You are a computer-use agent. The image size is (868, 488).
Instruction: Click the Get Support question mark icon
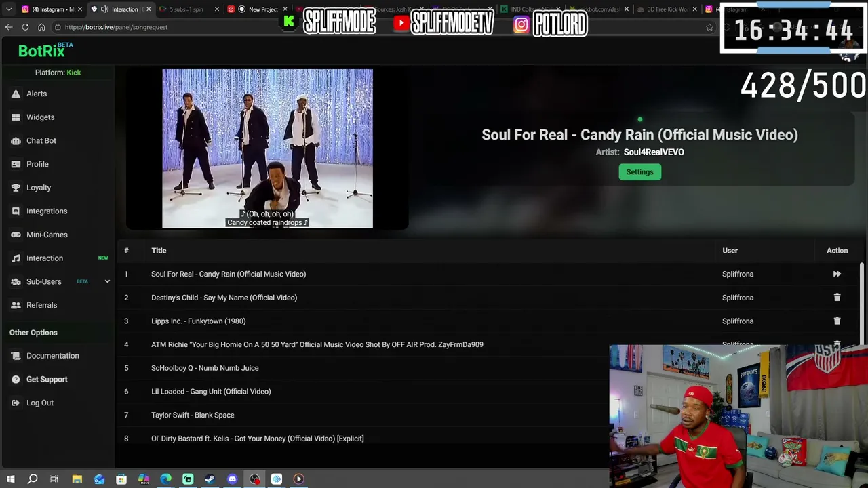pos(16,380)
